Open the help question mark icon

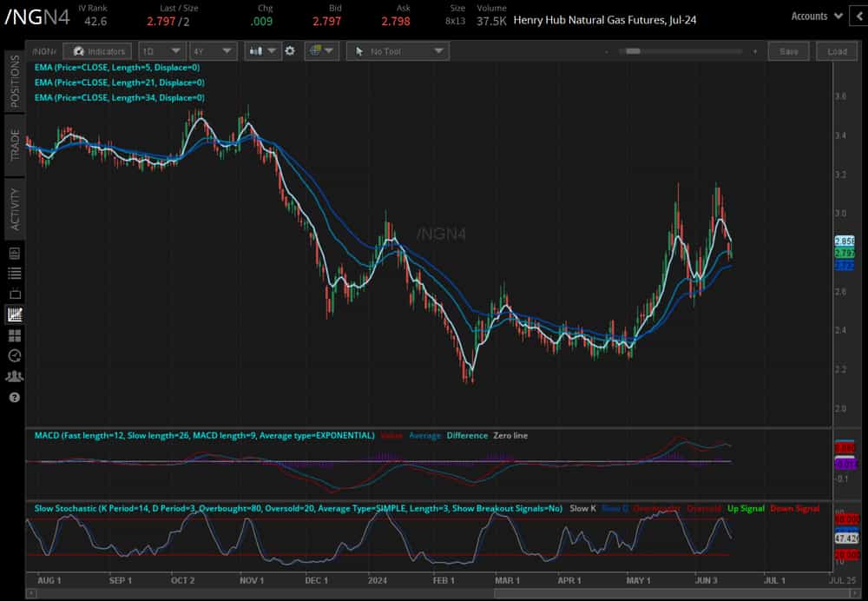tap(14, 398)
